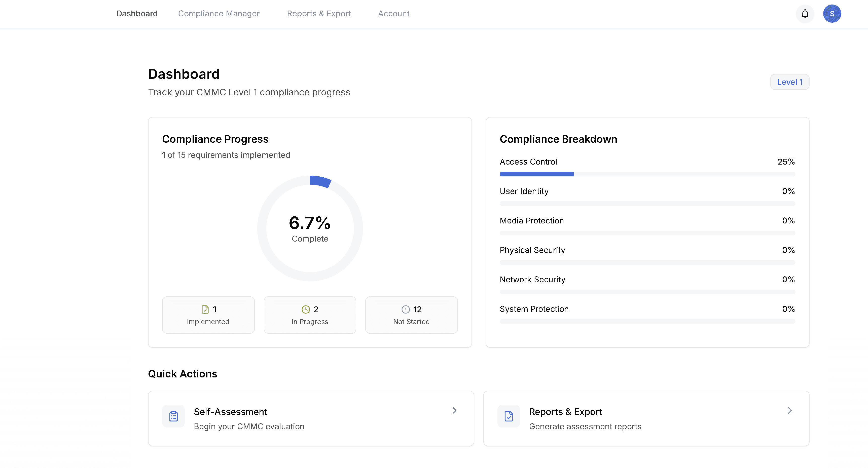Click the Network Security progress bar
Viewport: 868px width, 468px height.
(x=647, y=292)
